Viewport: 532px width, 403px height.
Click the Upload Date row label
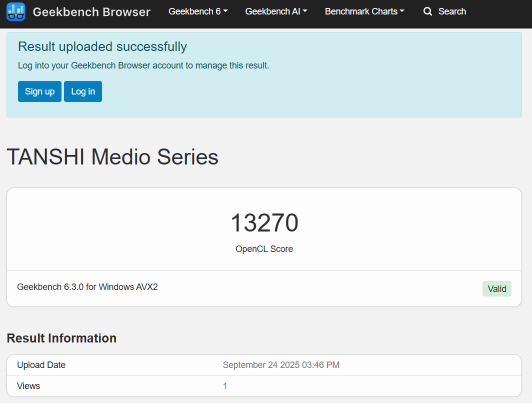(41, 365)
